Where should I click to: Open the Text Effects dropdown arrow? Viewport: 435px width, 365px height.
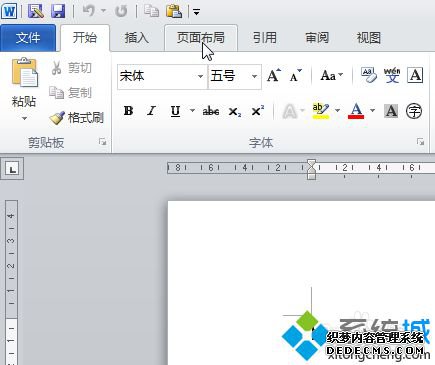pyautogui.click(x=302, y=110)
